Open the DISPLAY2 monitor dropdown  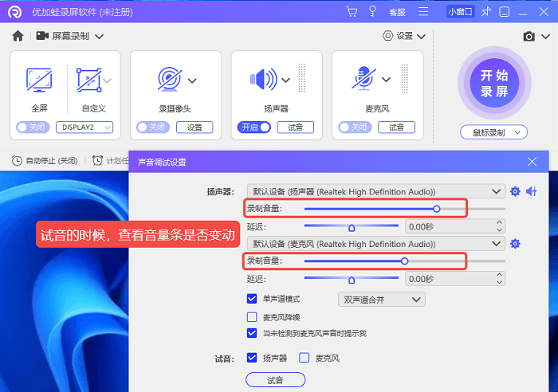click(84, 127)
